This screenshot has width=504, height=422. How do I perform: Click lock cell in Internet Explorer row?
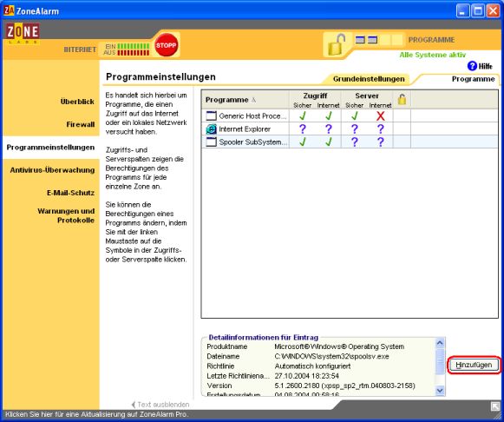[x=402, y=129]
